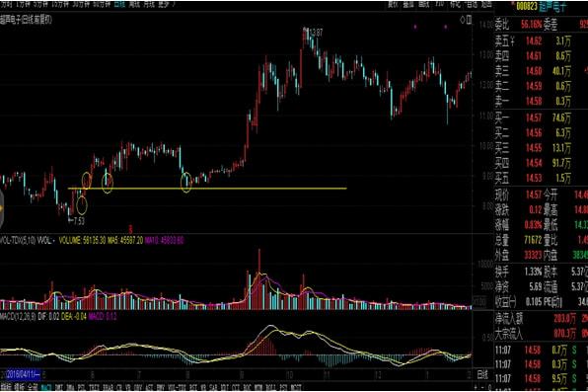Open the 日线 period selector at bottom right
This screenshot has width=588, height=392.
(482, 374)
